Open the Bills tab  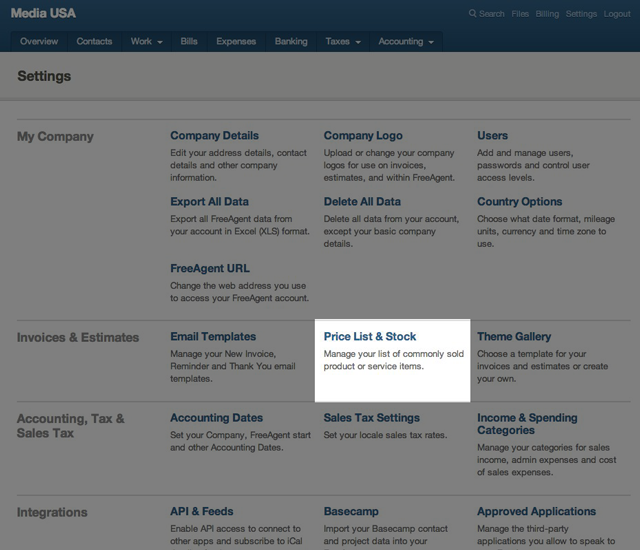(189, 42)
